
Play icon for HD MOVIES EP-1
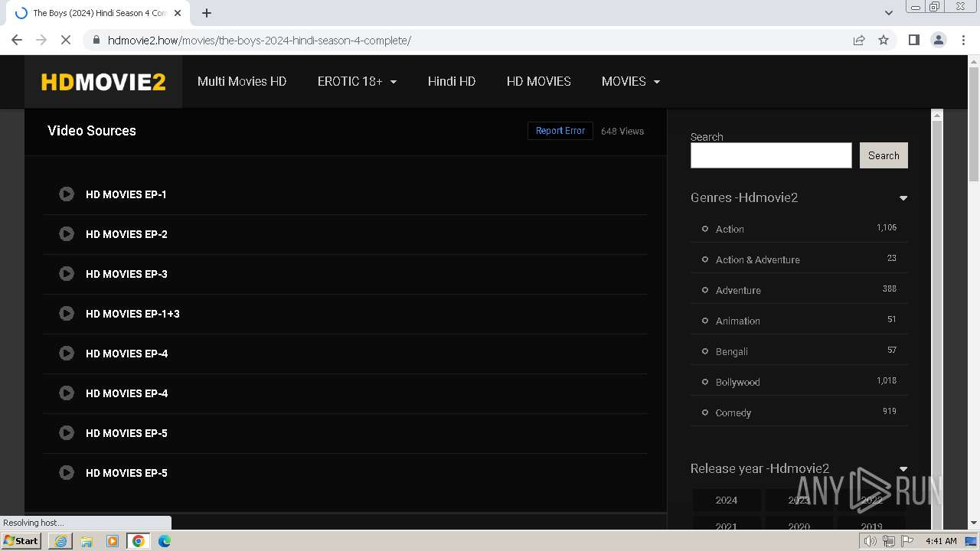(67, 194)
